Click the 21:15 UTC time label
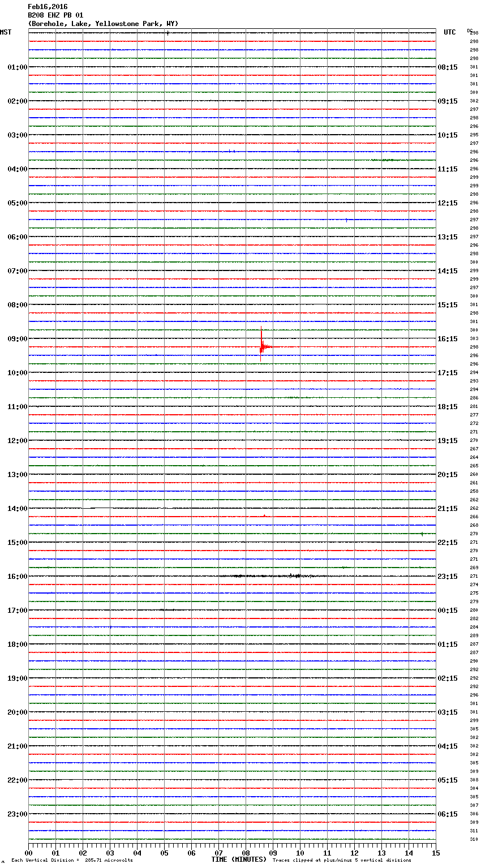The height and width of the screenshot is (868, 481). pos(448,509)
